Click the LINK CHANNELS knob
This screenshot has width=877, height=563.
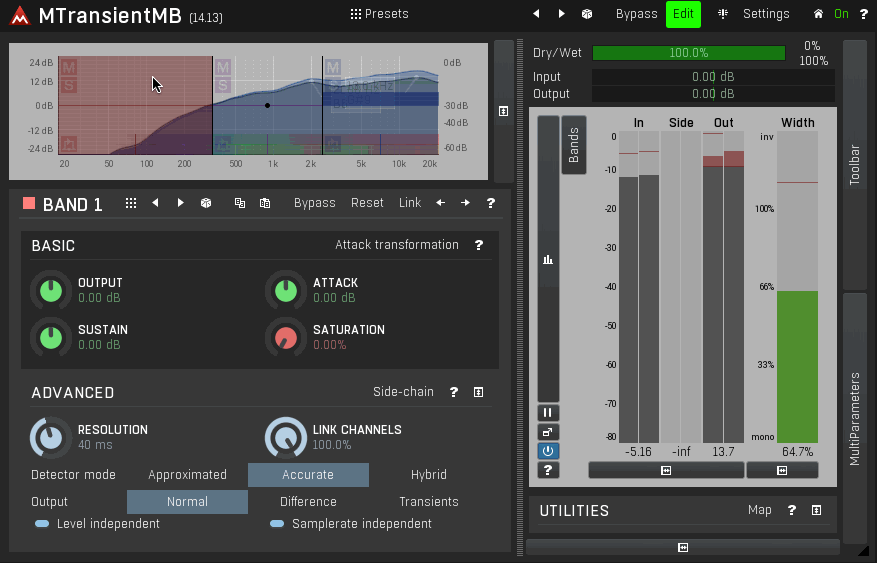tap(286, 437)
